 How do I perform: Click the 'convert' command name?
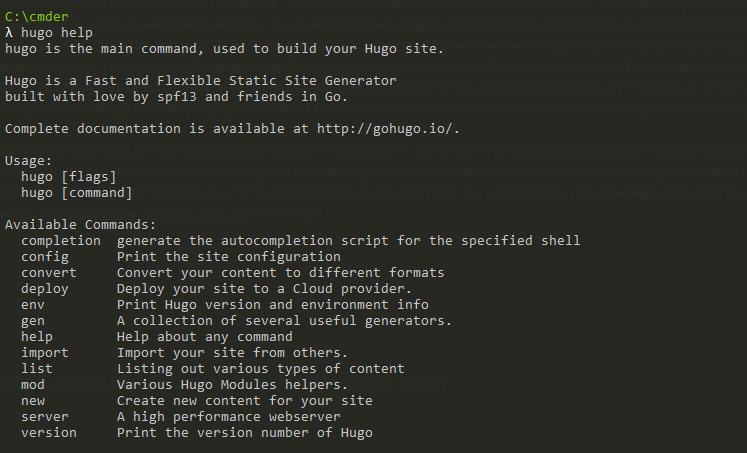(49, 272)
